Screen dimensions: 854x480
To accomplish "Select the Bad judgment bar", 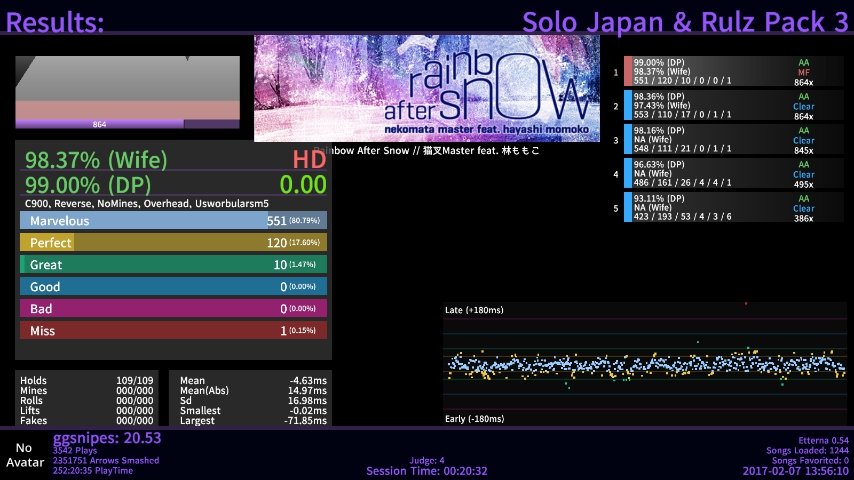I will coord(173,308).
